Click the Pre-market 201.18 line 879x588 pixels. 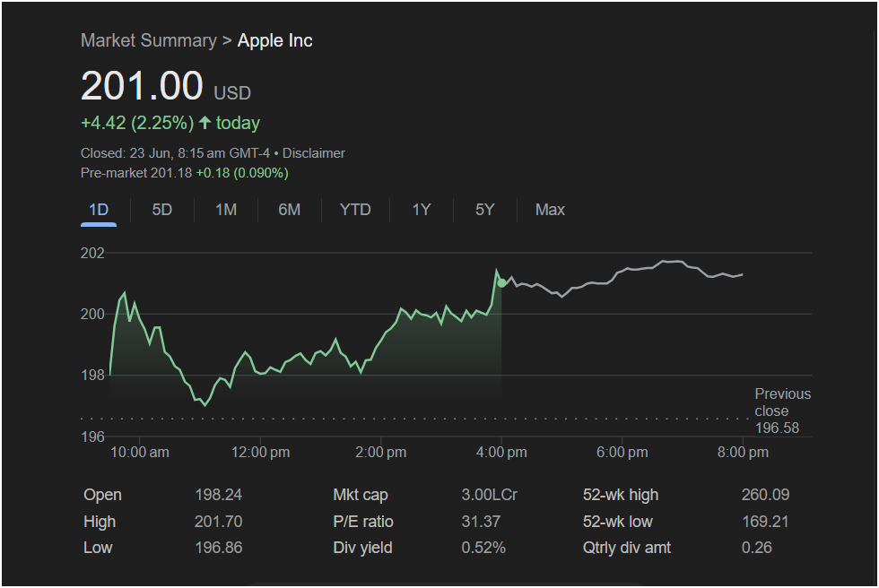click(x=185, y=173)
